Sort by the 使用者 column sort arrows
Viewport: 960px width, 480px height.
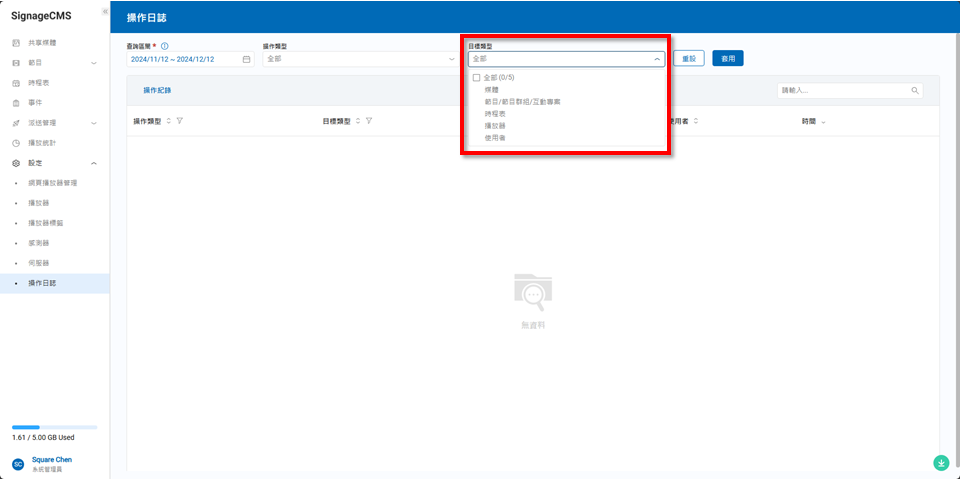[x=696, y=121]
